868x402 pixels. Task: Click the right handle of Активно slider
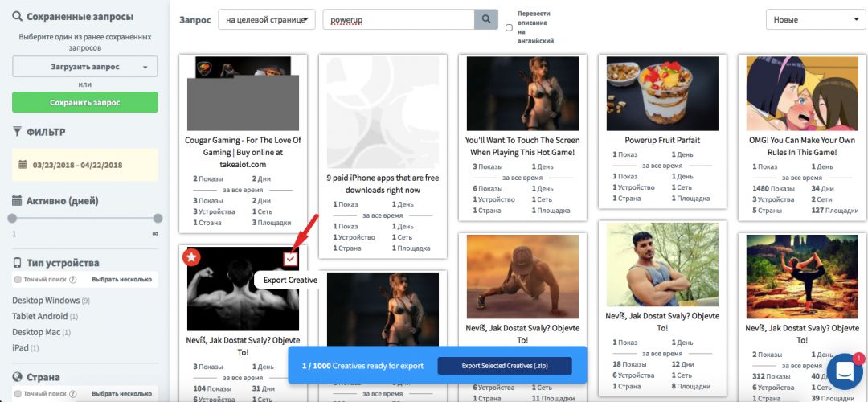(158, 218)
